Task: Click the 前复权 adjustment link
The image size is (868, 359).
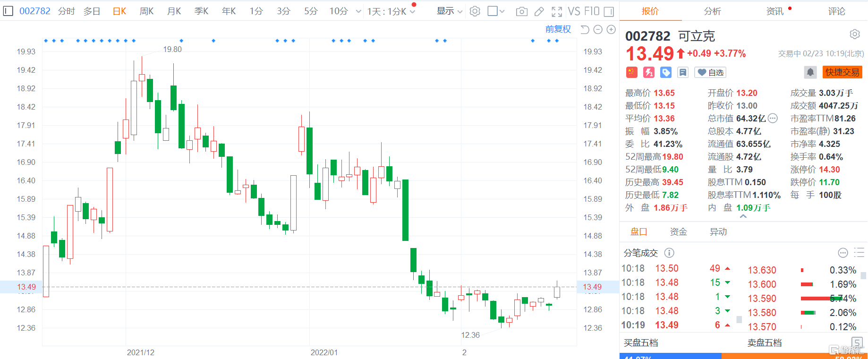Action: 558,29
